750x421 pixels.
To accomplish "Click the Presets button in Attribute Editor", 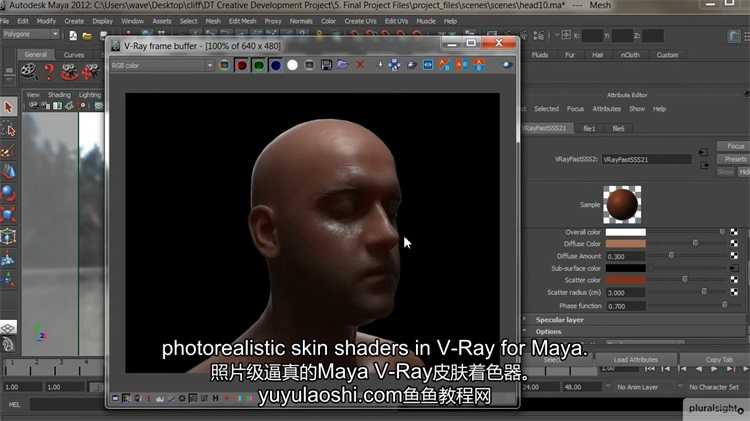I will (735, 159).
